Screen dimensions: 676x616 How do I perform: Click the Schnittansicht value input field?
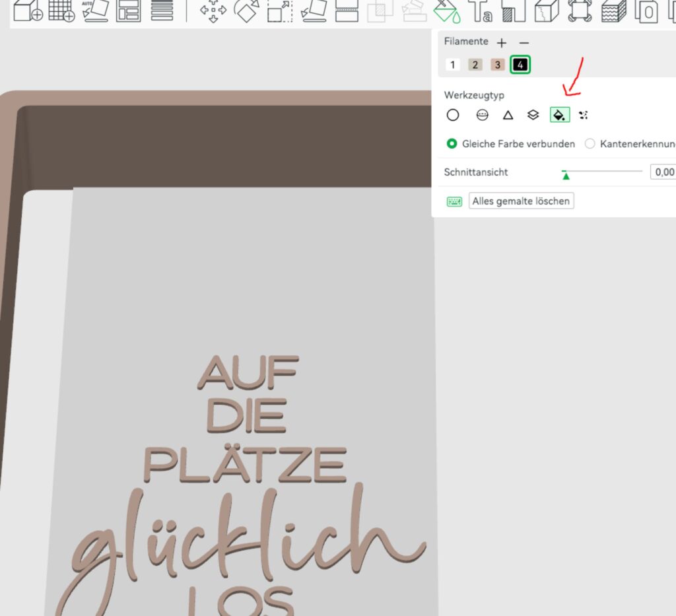tap(663, 172)
